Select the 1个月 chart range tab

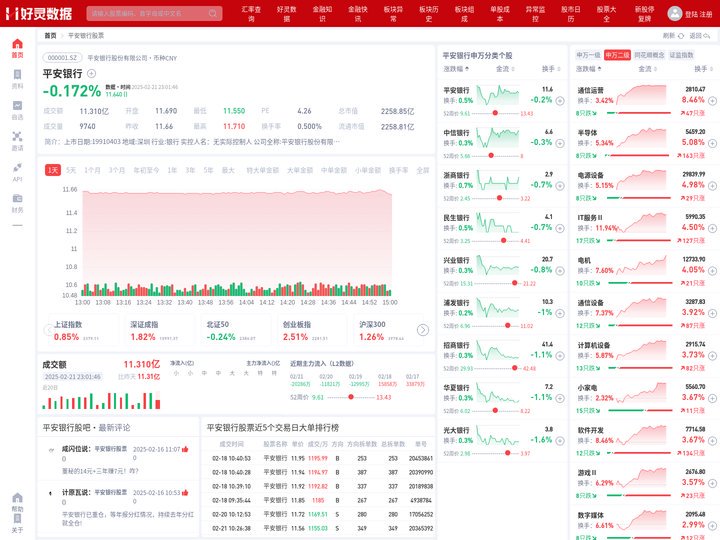click(x=92, y=170)
